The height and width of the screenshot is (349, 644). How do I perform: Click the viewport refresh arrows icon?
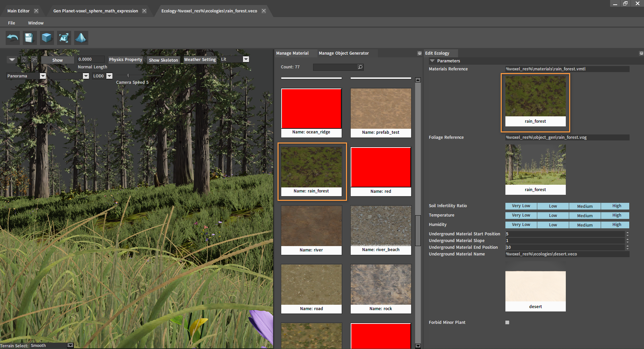tap(24, 59)
